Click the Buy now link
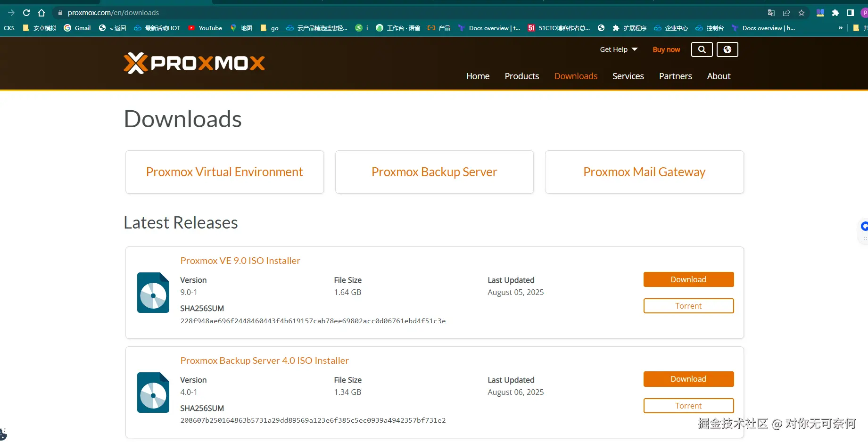 pyautogui.click(x=666, y=49)
